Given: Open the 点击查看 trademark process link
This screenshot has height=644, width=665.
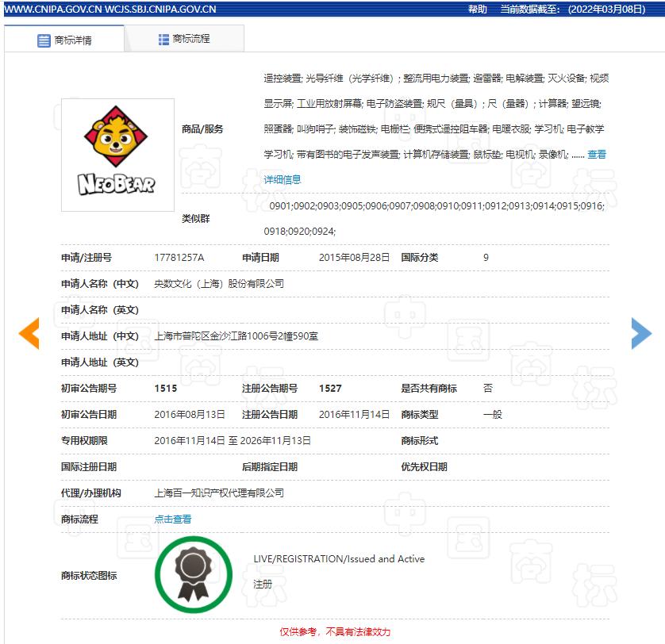Looking at the screenshot, I should click(174, 519).
